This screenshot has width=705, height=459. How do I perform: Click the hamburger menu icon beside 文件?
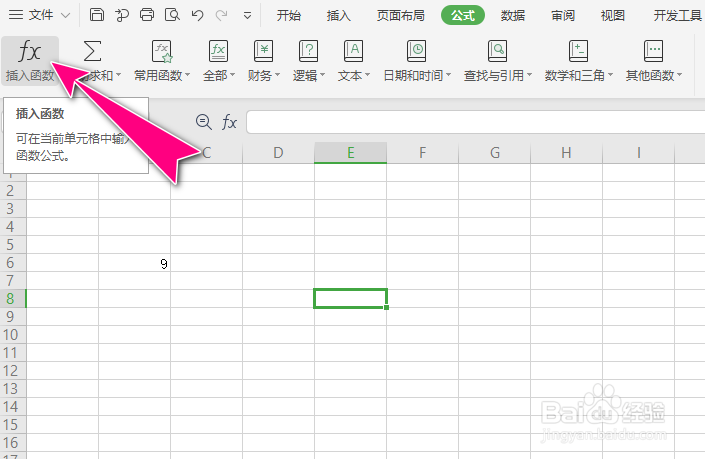16,15
